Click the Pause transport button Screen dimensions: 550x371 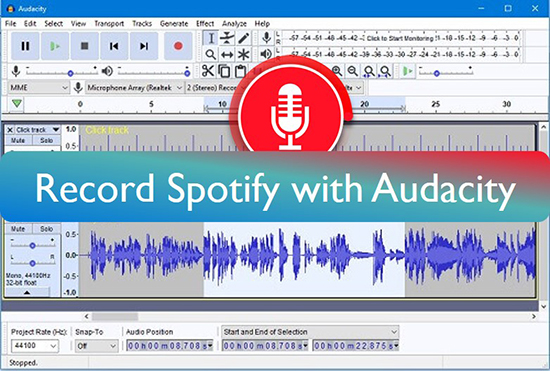coord(25,46)
